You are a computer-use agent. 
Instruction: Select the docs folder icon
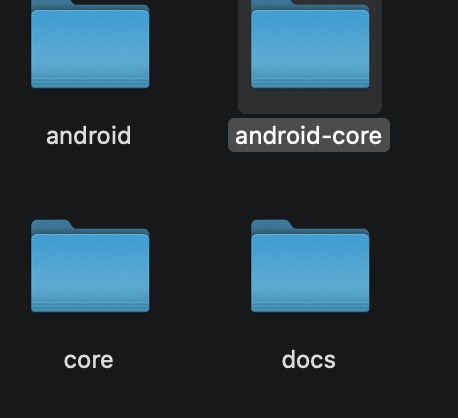tap(310, 266)
